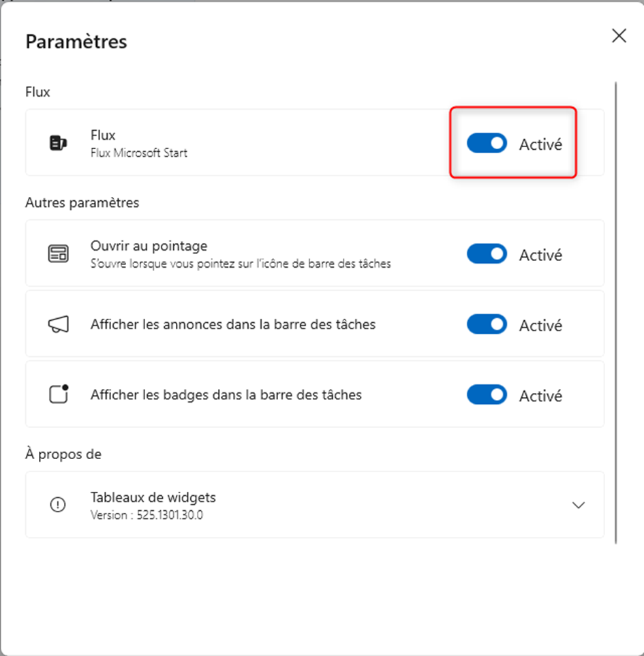
Task: Click the Autres paramètres heading
Action: coord(74,202)
